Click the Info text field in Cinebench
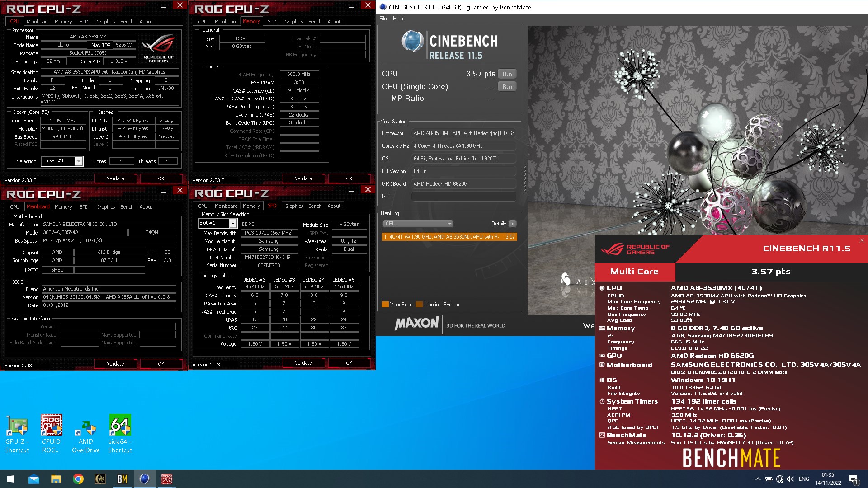868x488 pixels. click(463, 197)
